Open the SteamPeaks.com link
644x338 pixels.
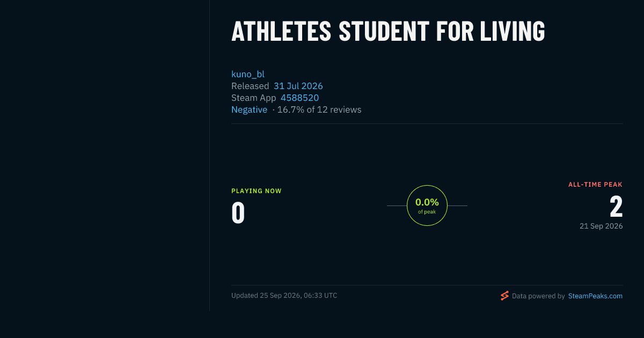(x=595, y=296)
